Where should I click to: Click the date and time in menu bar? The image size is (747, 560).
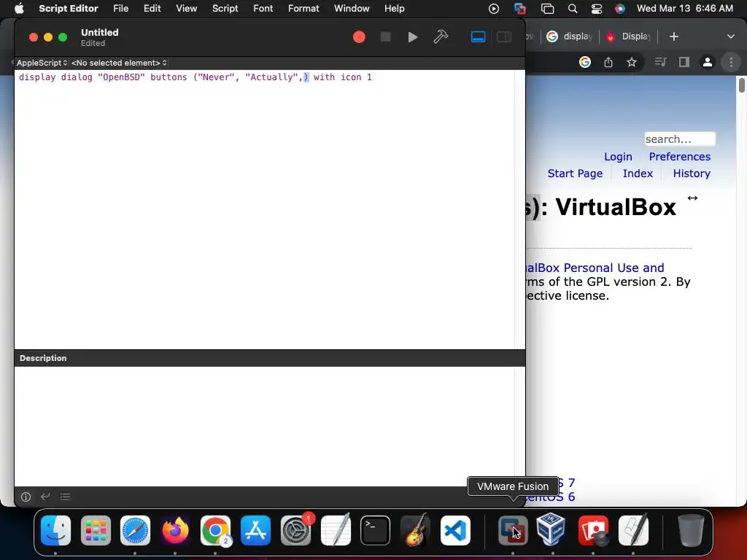point(684,9)
